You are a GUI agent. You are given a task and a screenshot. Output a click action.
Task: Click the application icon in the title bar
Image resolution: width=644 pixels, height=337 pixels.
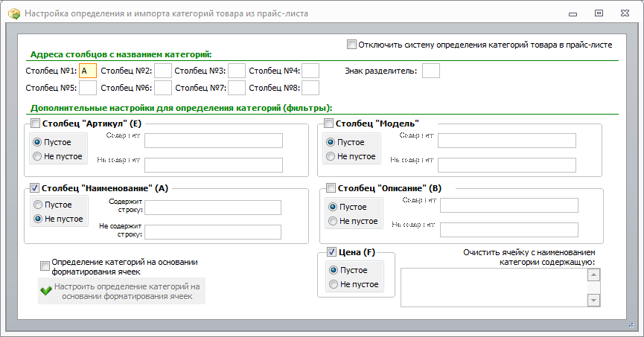point(14,13)
